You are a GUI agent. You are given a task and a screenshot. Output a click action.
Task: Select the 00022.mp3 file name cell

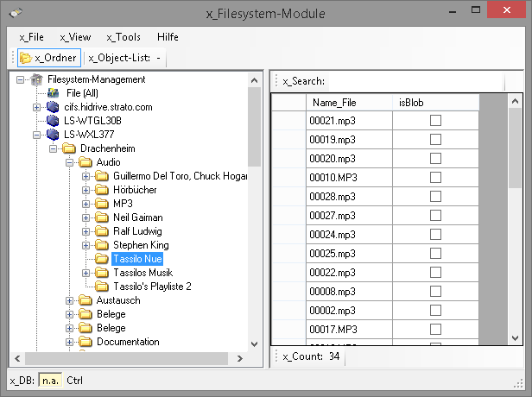tap(349, 272)
